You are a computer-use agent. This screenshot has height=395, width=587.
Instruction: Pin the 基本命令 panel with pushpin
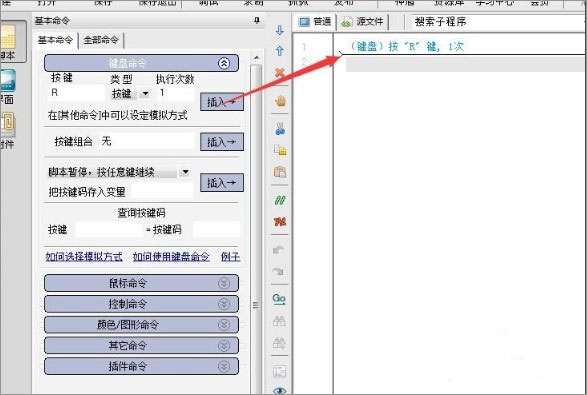(x=256, y=20)
